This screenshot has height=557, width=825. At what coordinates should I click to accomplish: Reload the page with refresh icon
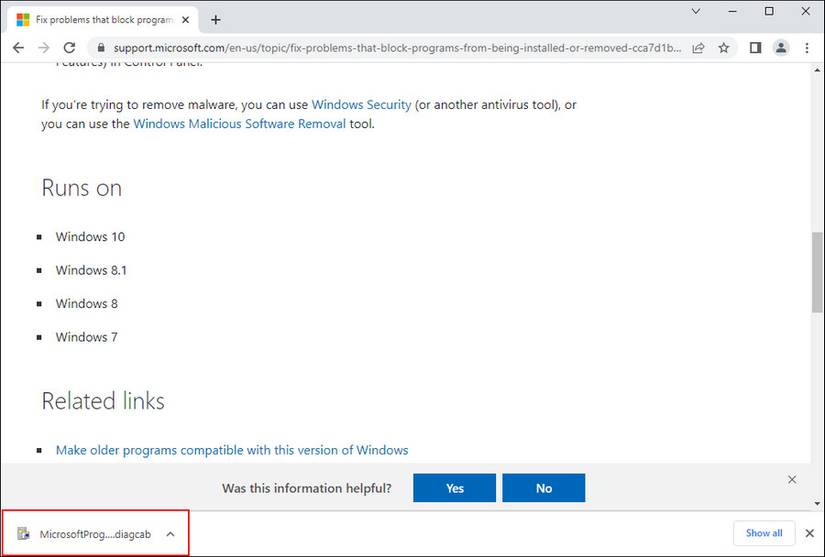pos(69,48)
